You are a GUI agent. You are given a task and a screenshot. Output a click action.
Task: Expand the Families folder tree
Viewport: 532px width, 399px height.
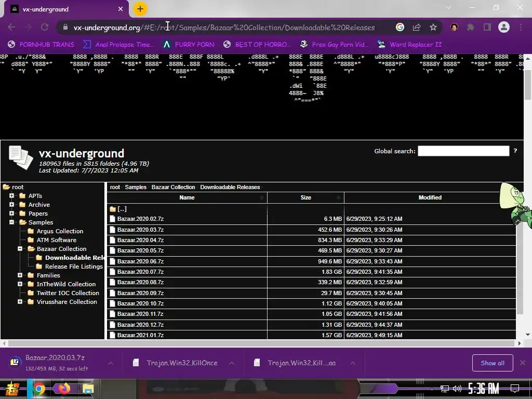coord(20,275)
